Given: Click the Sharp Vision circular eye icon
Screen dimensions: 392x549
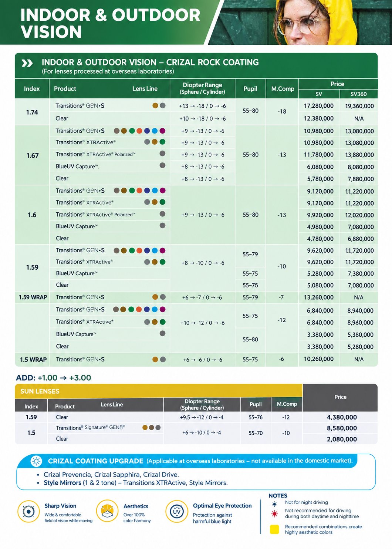Looking at the screenshot, I should tap(28, 511).
